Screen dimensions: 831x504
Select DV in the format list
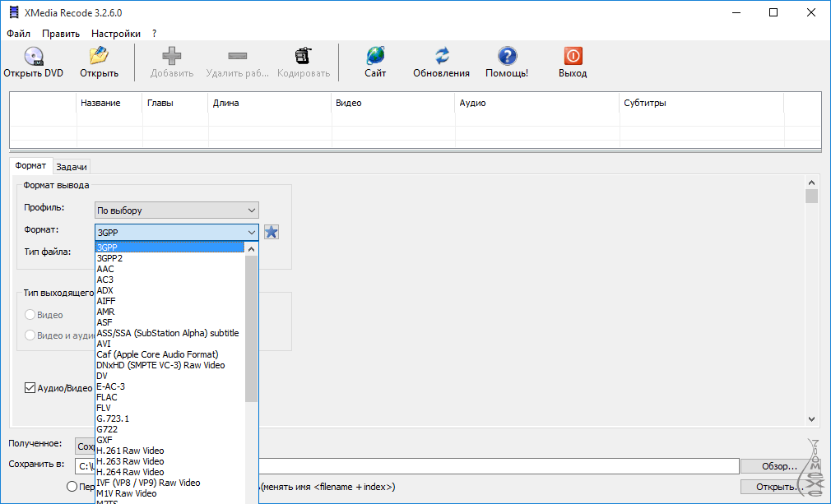pyautogui.click(x=169, y=376)
